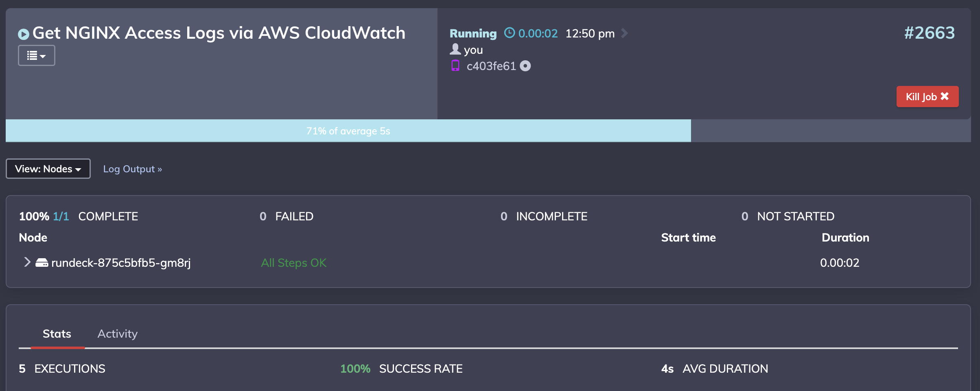This screenshot has height=391, width=980.
Task: Open the Get NGINX Access Logs job title
Action: (x=219, y=33)
